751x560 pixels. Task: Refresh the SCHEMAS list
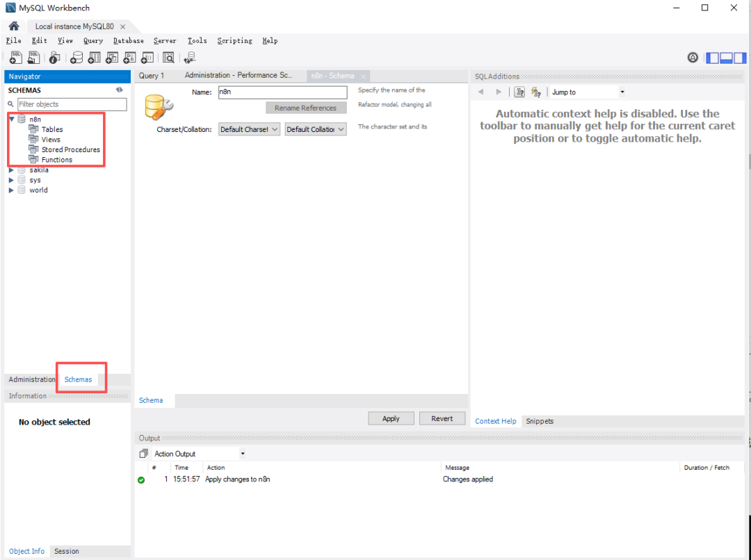click(120, 90)
